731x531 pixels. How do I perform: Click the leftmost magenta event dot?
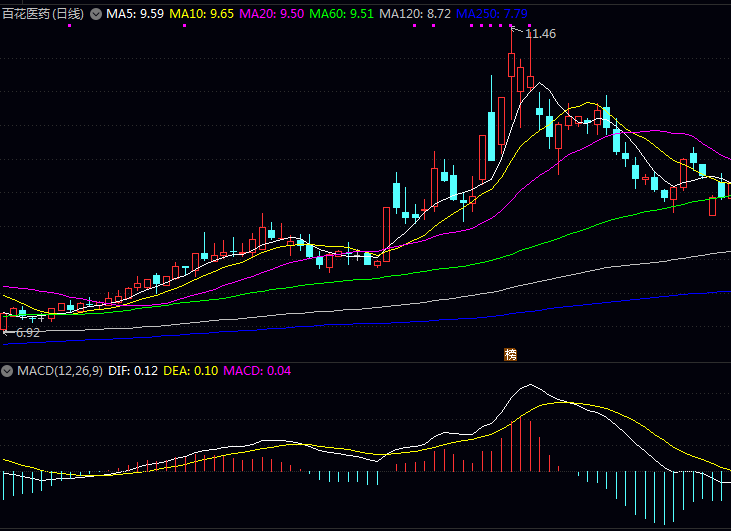coord(69,26)
